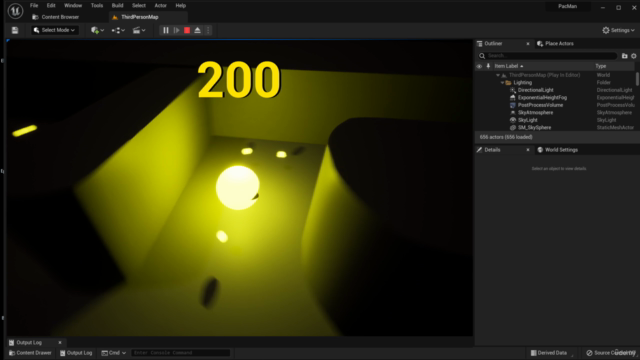The image size is (640, 360).
Task: Open the Blueprints dropdown in the toolbar
Action: (118, 30)
